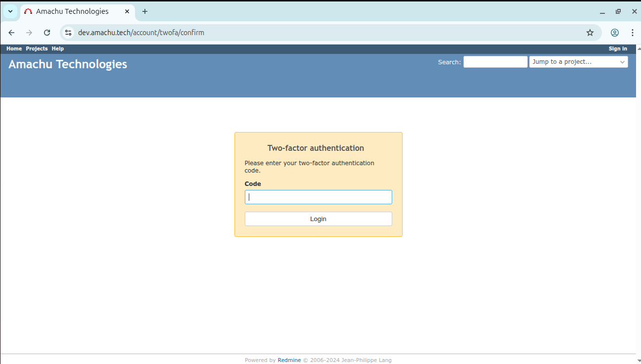Click the site information icon in address bar
This screenshot has width=641, height=364.
(69, 33)
